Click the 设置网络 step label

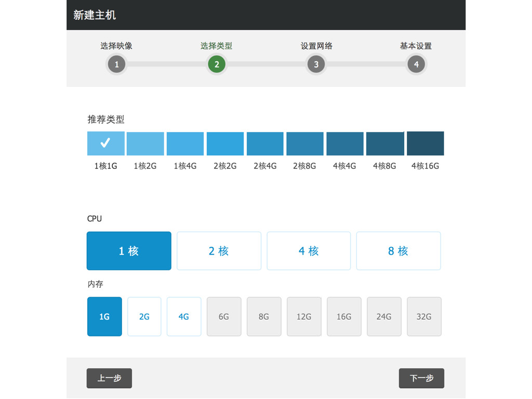point(316,46)
